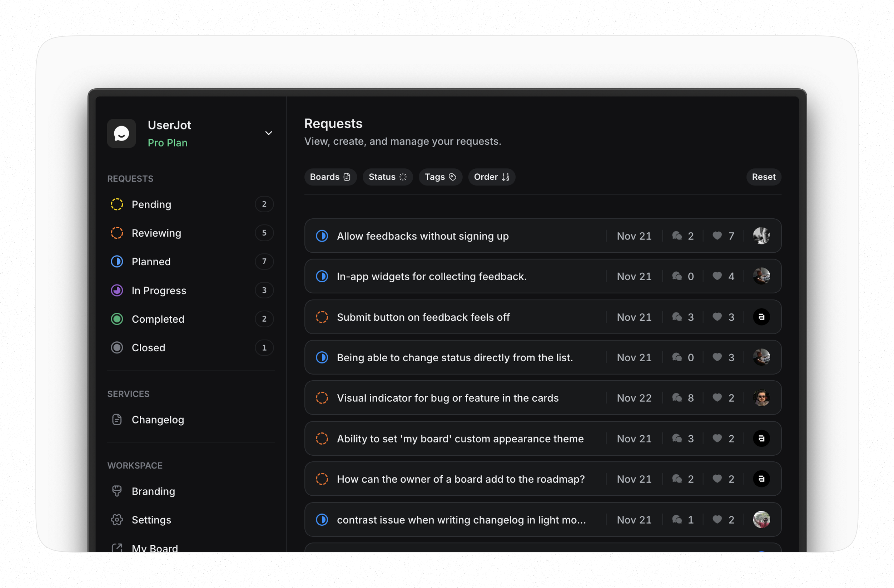Image resolution: width=894 pixels, height=588 pixels.
Task: Click the heart on 'In-app widgets' request
Action: [717, 276]
